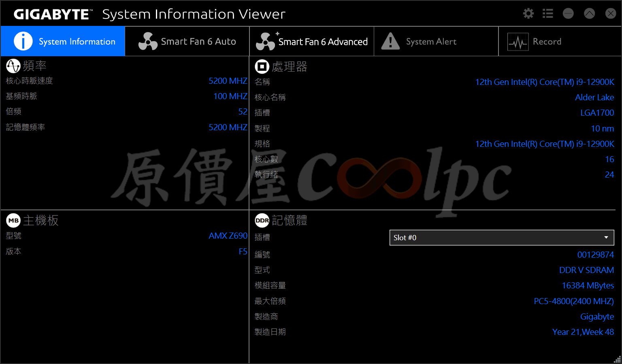Click the resize grip at window corner
622x364 pixels.
pos(618,359)
